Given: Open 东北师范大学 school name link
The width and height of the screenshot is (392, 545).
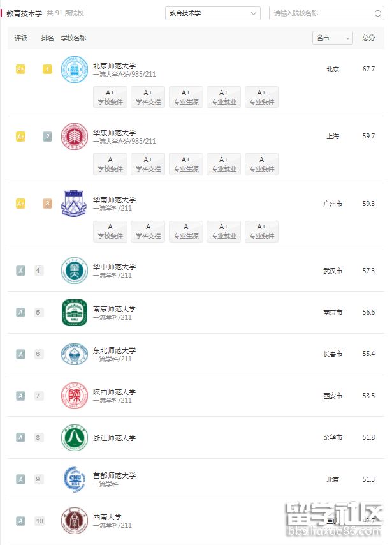Looking at the screenshot, I should (x=114, y=350).
